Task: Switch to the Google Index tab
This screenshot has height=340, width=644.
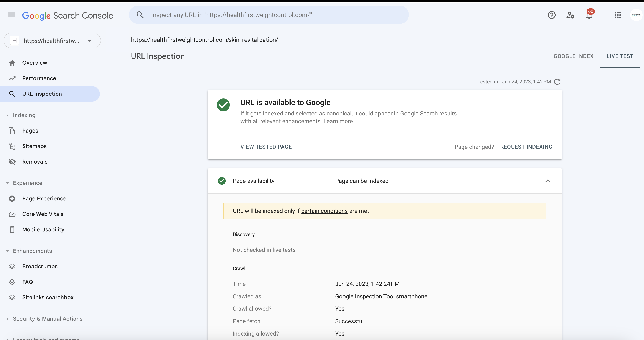Action: [x=573, y=56]
